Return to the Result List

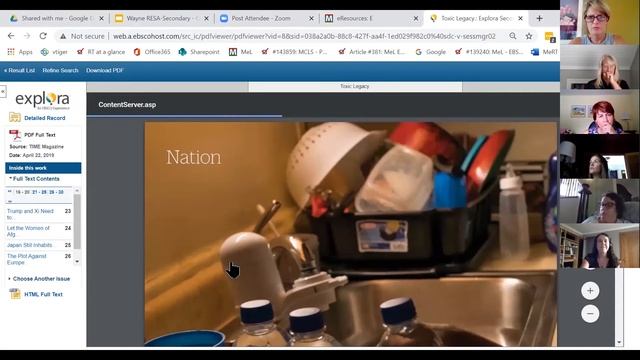pyautogui.click(x=20, y=70)
